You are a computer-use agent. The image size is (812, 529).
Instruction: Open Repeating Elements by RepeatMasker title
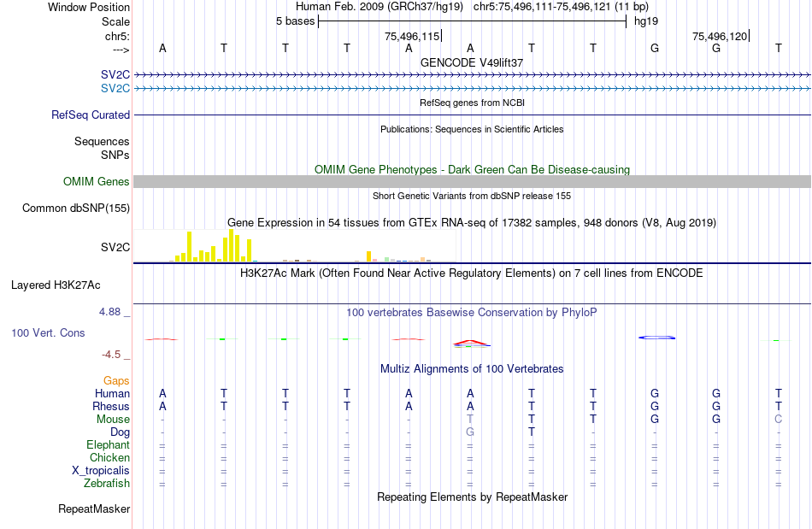(472, 497)
